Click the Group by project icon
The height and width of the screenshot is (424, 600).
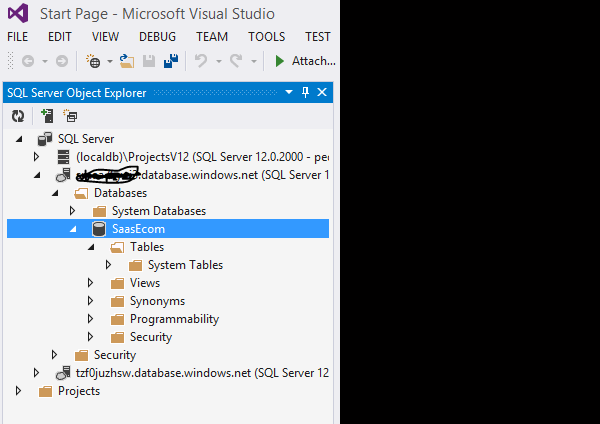(71, 116)
